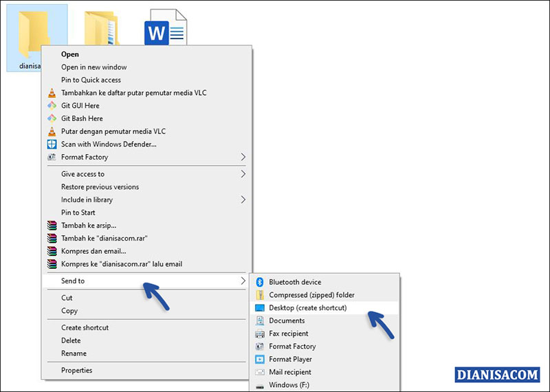
Task: Expand the Format Factory submenu arrow
Action: click(243, 157)
